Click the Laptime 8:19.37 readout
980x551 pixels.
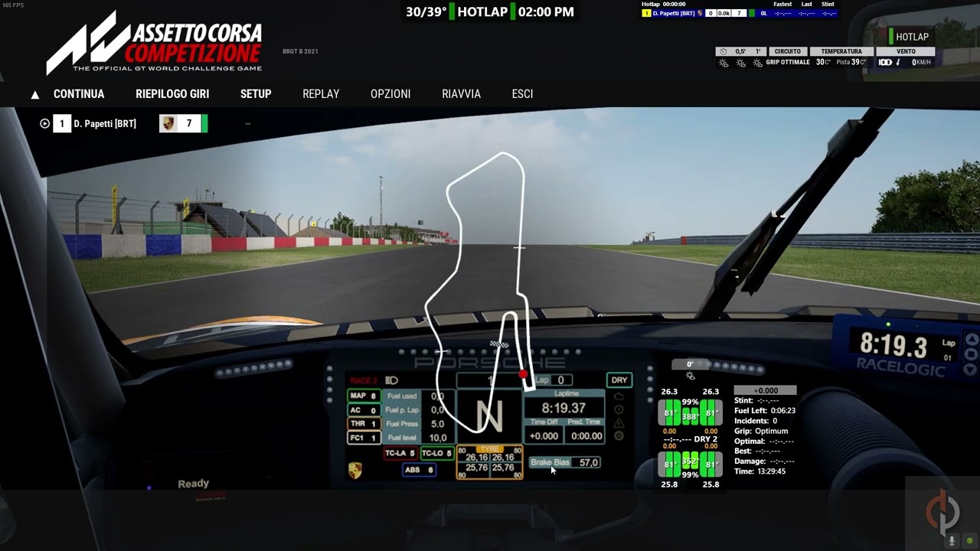point(563,408)
